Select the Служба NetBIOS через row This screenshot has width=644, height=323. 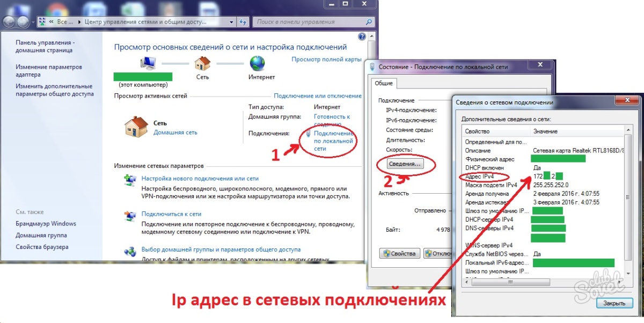click(x=543, y=254)
